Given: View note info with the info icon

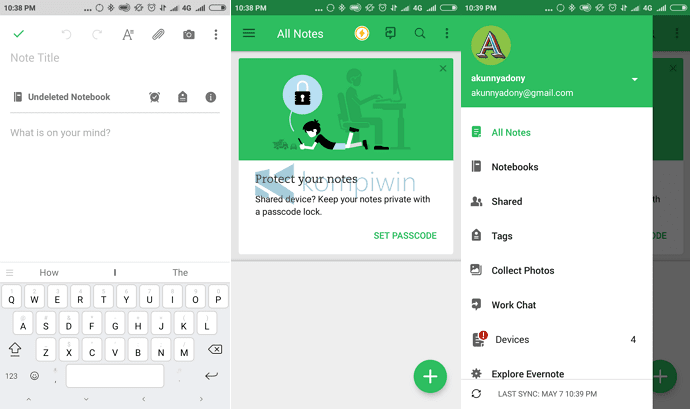Looking at the screenshot, I should [211, 97].
